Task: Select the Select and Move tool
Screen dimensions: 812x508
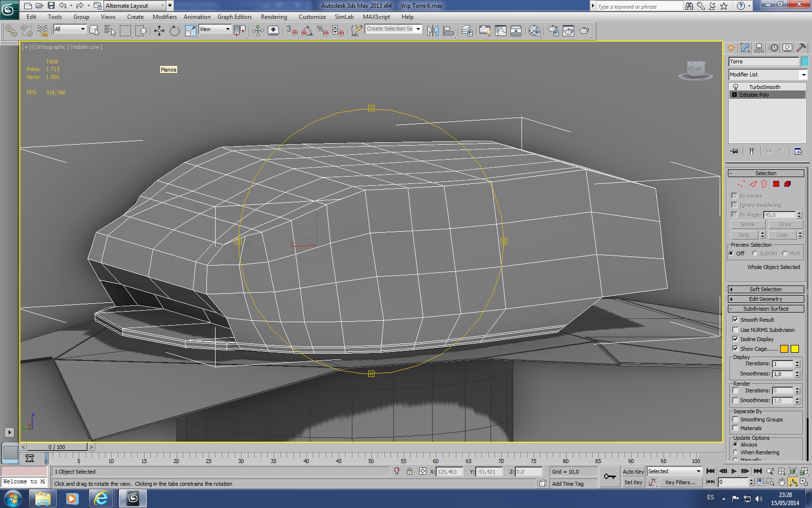Action: (x=159, y=31)
